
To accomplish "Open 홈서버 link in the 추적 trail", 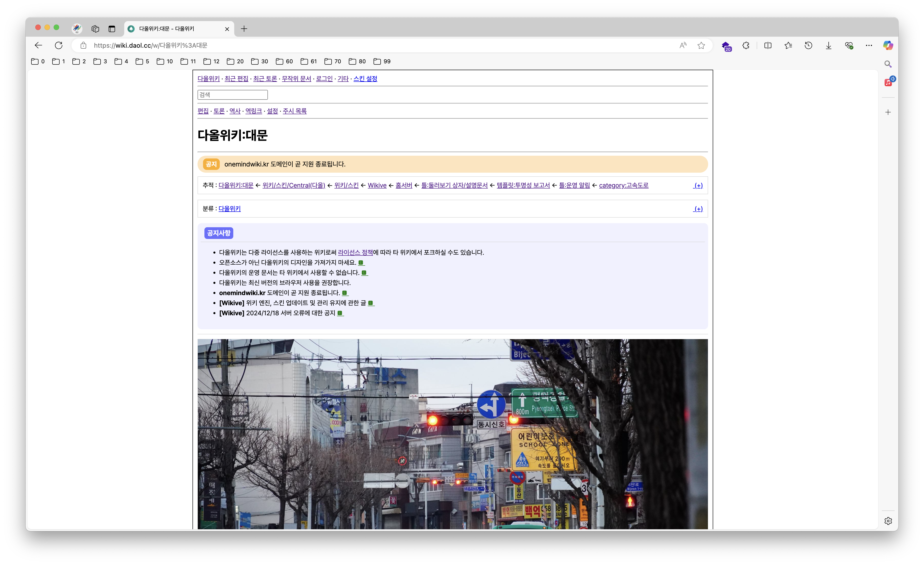I will (404, 185).
